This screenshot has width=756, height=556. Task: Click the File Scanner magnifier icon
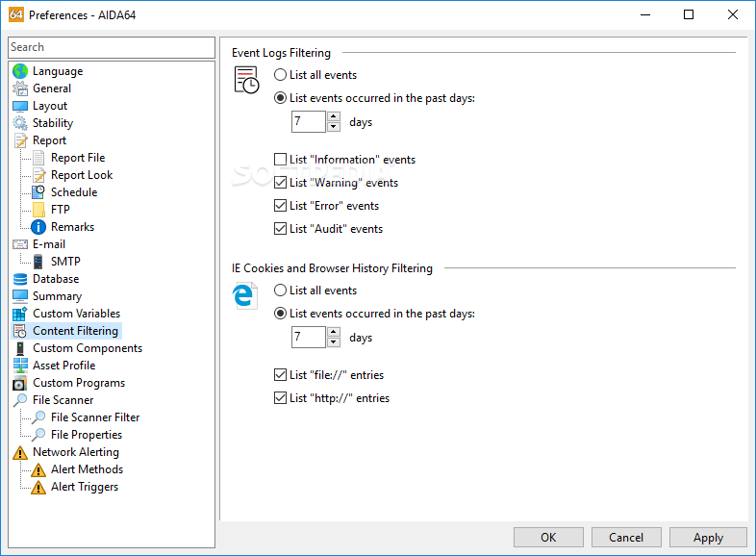[x=20, y=400]
